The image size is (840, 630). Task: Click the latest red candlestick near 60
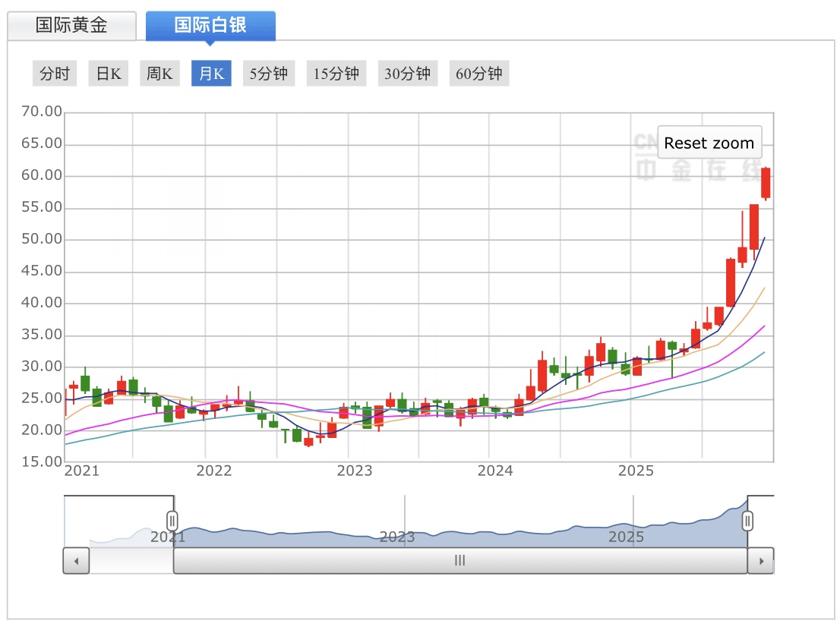(766, 183)
